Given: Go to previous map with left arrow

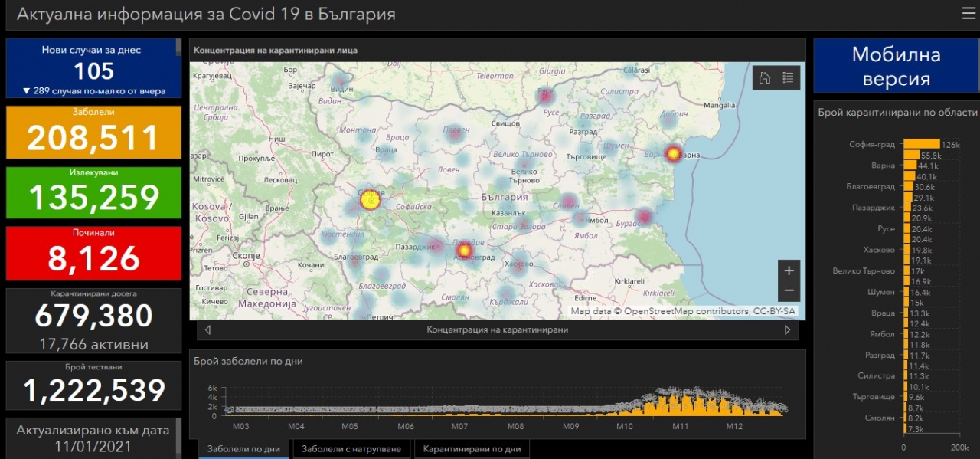Looking at the screenshot, I should (x=207, y=330).
